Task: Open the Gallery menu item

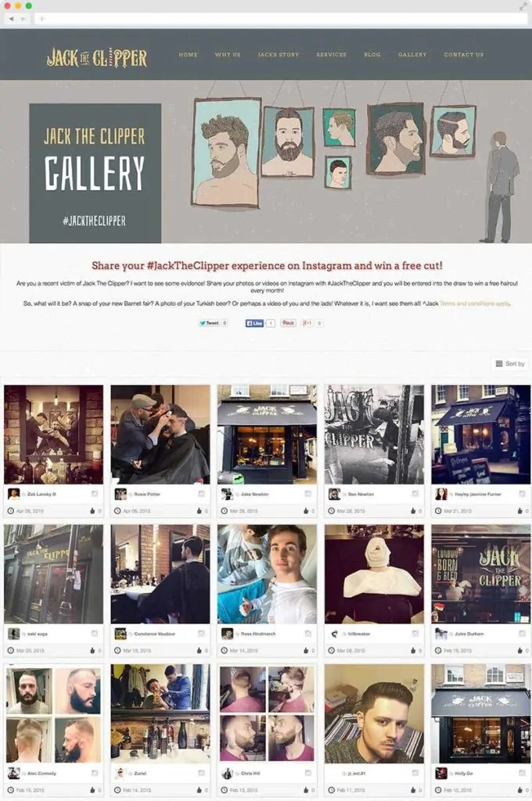Action: tap(412, 55)
